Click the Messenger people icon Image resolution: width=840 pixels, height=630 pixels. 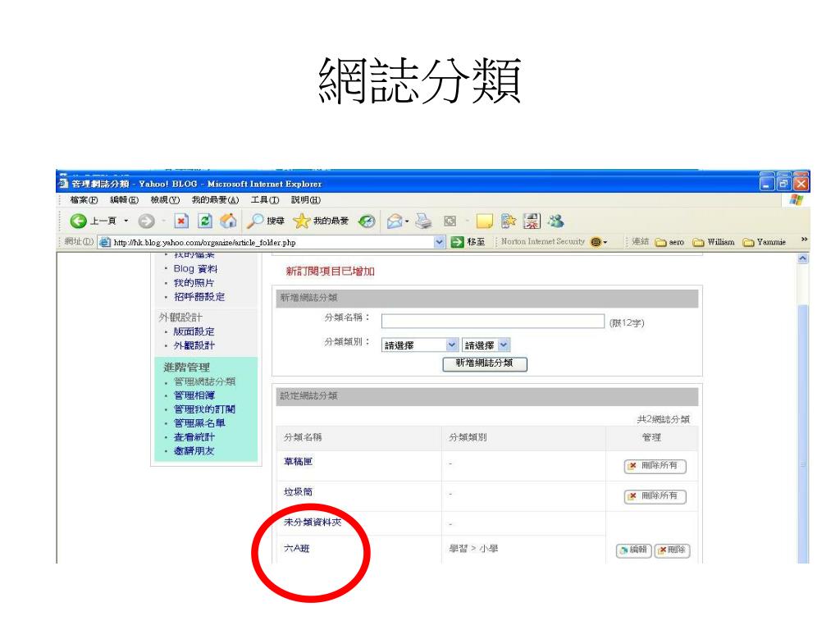556,221
